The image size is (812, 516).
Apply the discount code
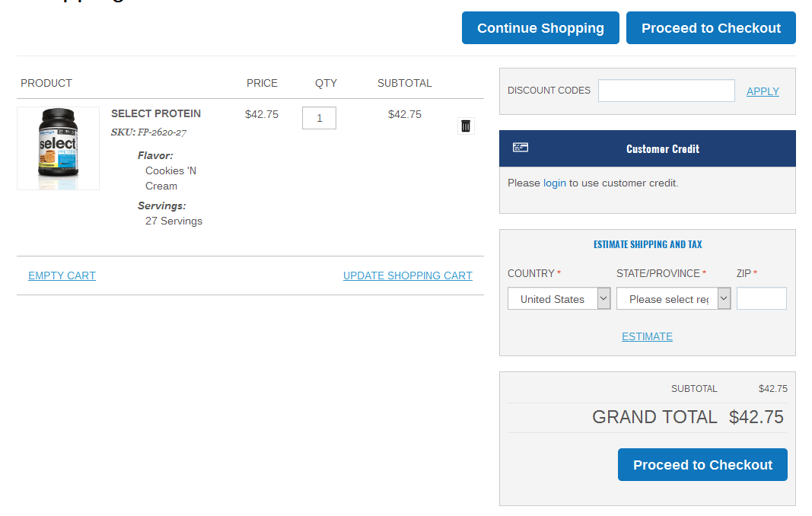[x=763, y=91]
